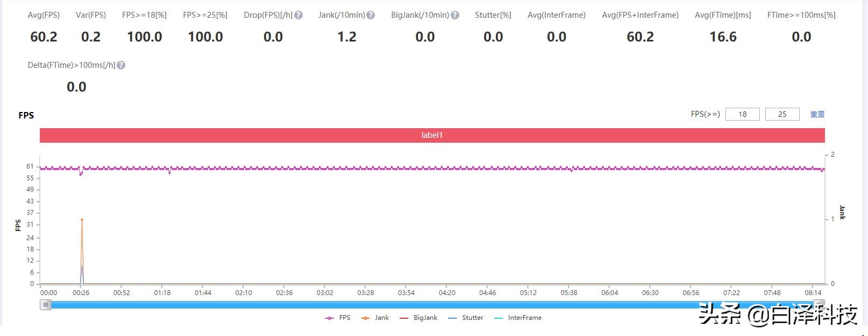Screen dimensions: 868x336
Task: Toggle InterFrame series in chart legend
Action: 518,318
